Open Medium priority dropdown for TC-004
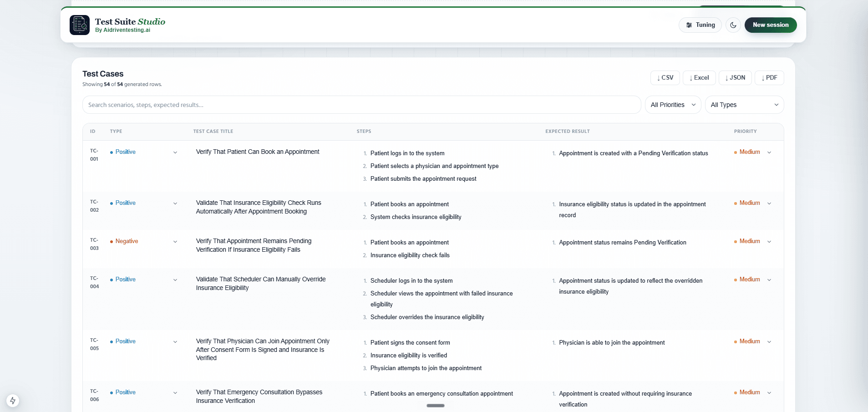 [752, 280]
